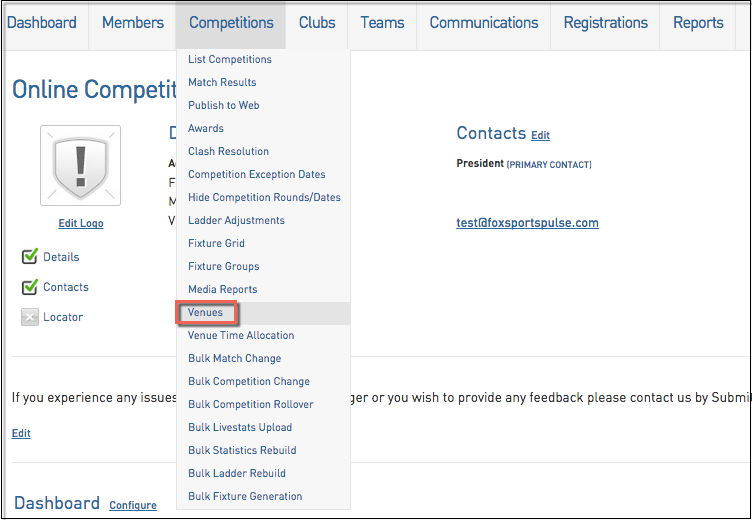Viewport: 752px width, 520px height.
Task: Select Bulk Fixture Generation option
Action: (245, 496)
